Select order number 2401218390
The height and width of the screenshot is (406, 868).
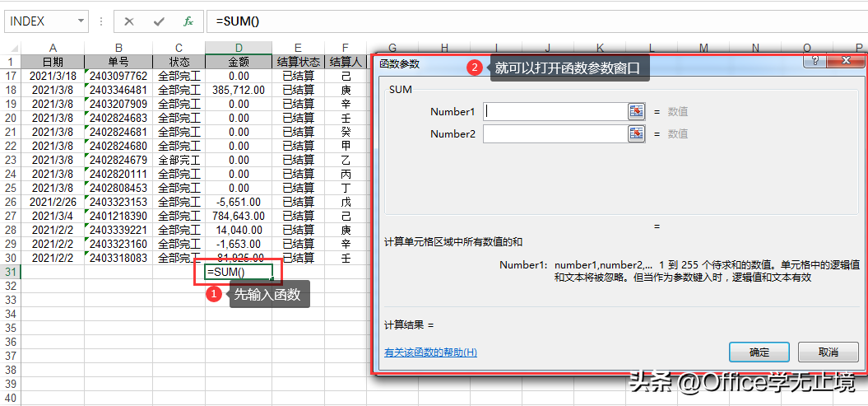(118, 216)
